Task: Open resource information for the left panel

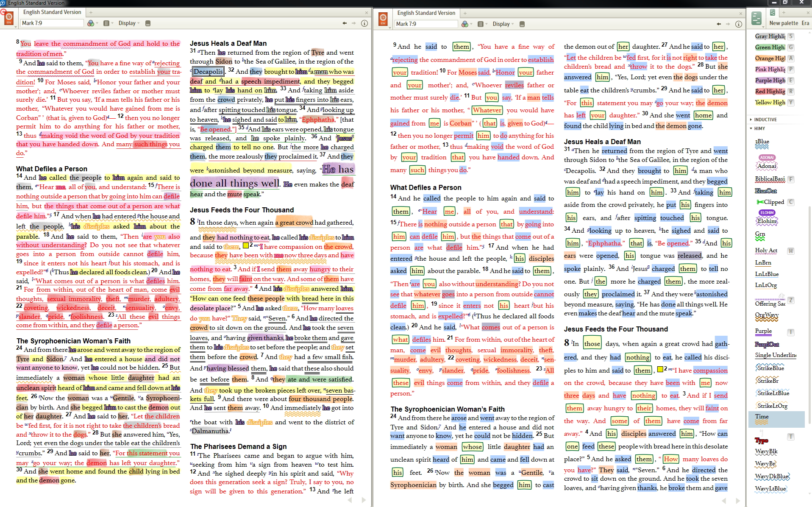Action: coord(364,23)
